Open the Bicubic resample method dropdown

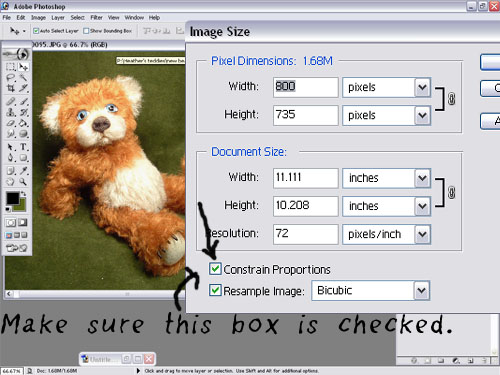tap(421, 291)
